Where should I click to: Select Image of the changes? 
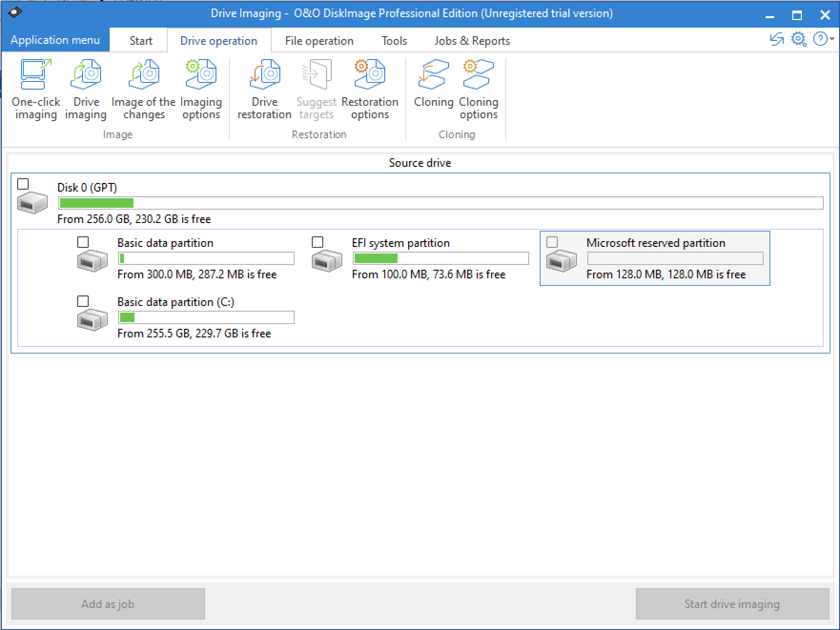pyautogui.click(x=143, y=90)
